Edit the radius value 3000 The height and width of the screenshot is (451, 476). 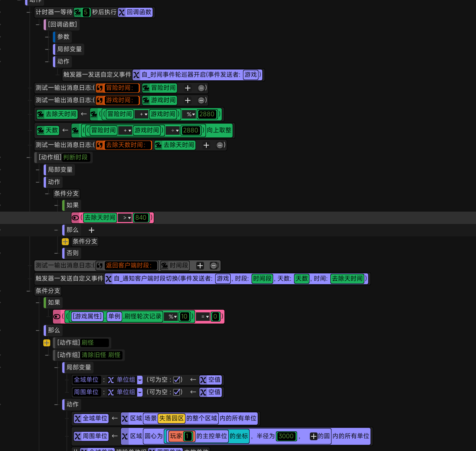pyautogui.click(x=286, y=436)
